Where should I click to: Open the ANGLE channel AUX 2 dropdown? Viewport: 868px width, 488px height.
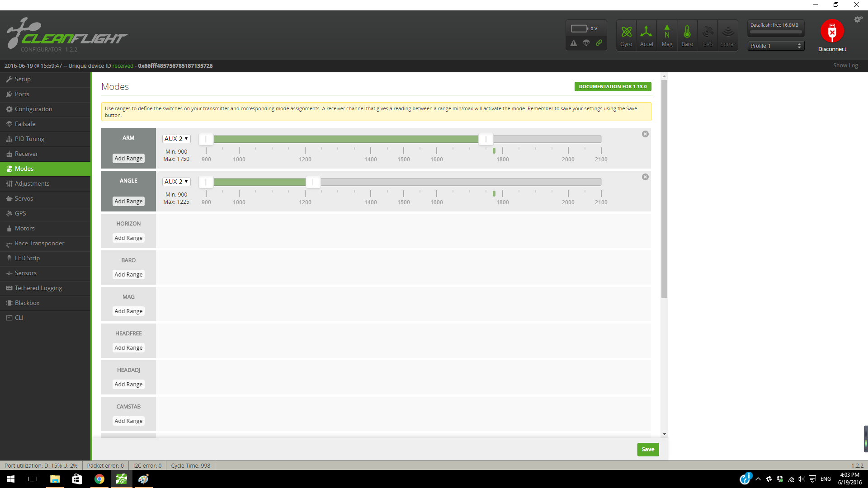click(x=176, y=182)
